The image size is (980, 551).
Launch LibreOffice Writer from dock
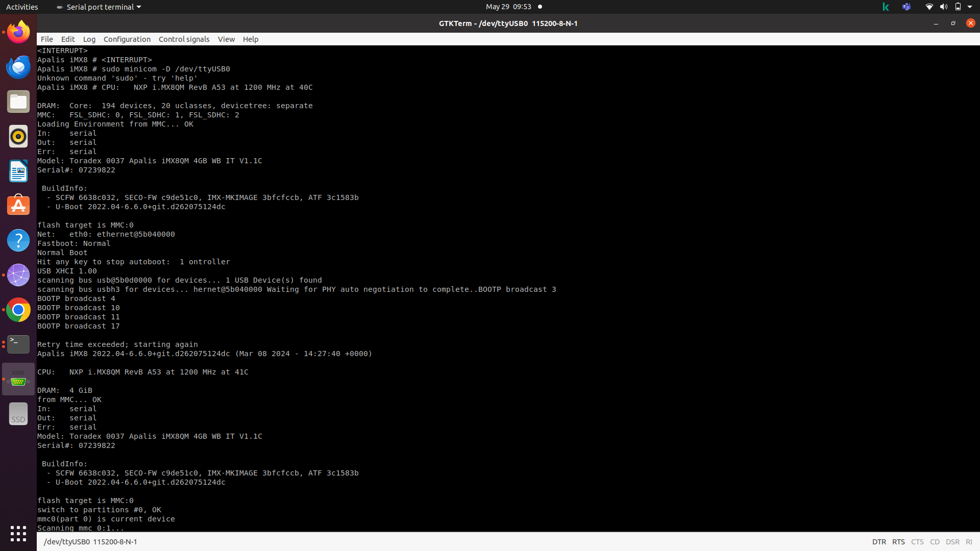click(x=18, y=171)
